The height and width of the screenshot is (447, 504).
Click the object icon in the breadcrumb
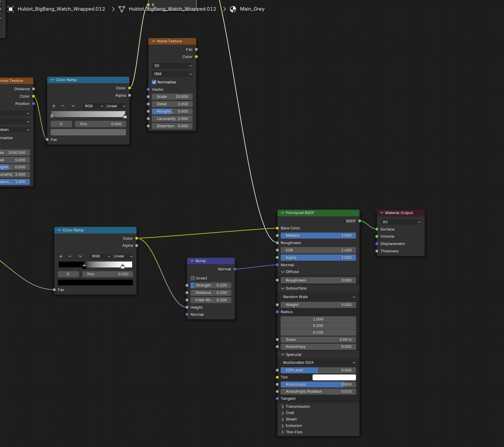(11, 9)
